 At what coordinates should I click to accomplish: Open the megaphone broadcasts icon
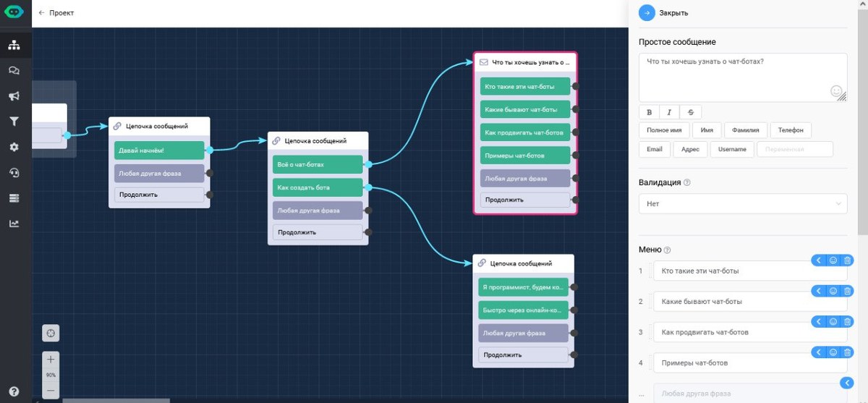pyautogui.click(x=14, y=96)
